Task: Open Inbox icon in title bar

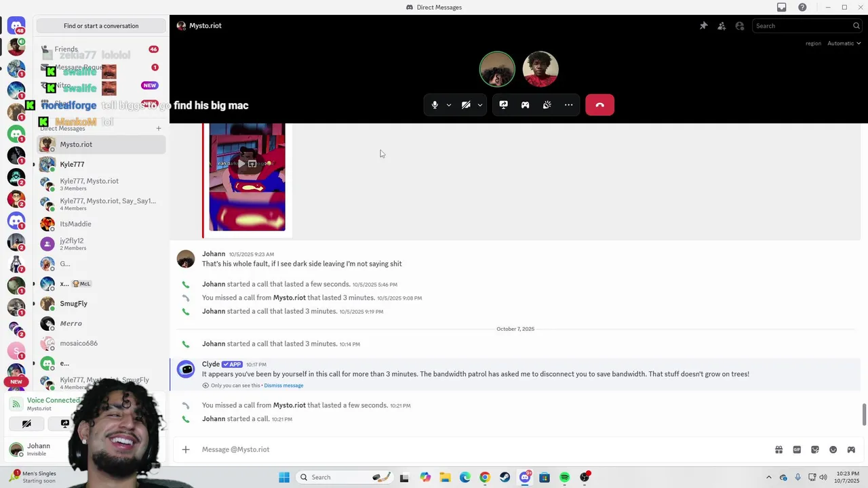Action: (x=782, y=7)
